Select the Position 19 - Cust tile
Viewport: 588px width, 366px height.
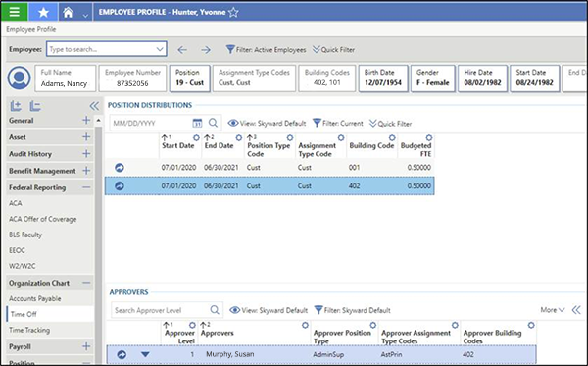click(189, 78)
